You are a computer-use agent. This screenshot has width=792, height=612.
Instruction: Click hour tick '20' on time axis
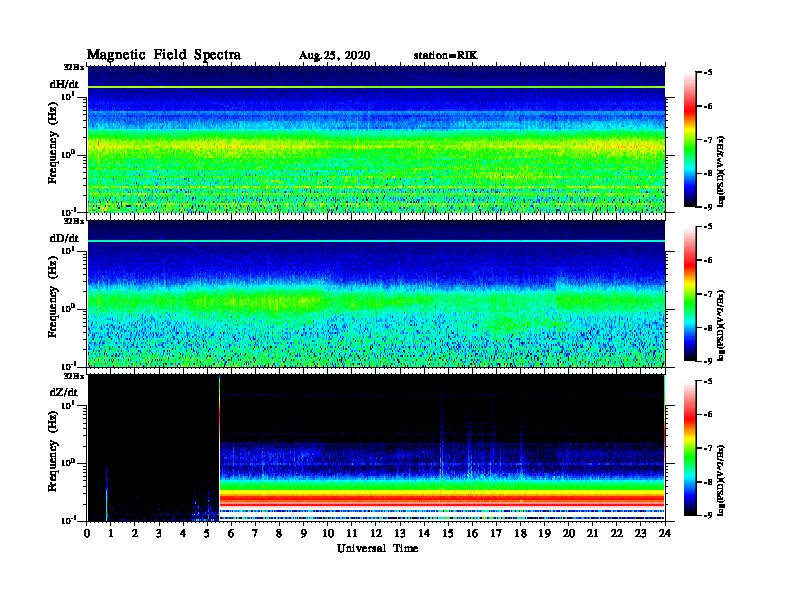coord(568,533)
